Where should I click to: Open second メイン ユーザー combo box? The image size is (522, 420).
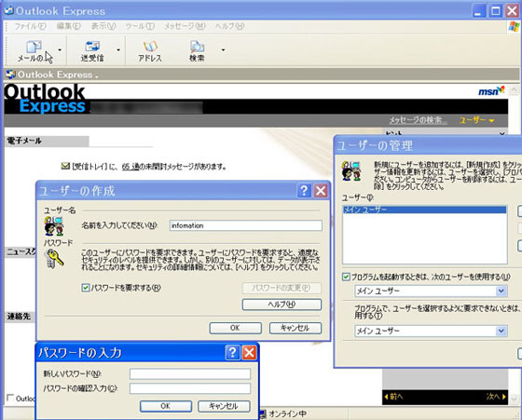pyautogui.click(x=431, y=331)
